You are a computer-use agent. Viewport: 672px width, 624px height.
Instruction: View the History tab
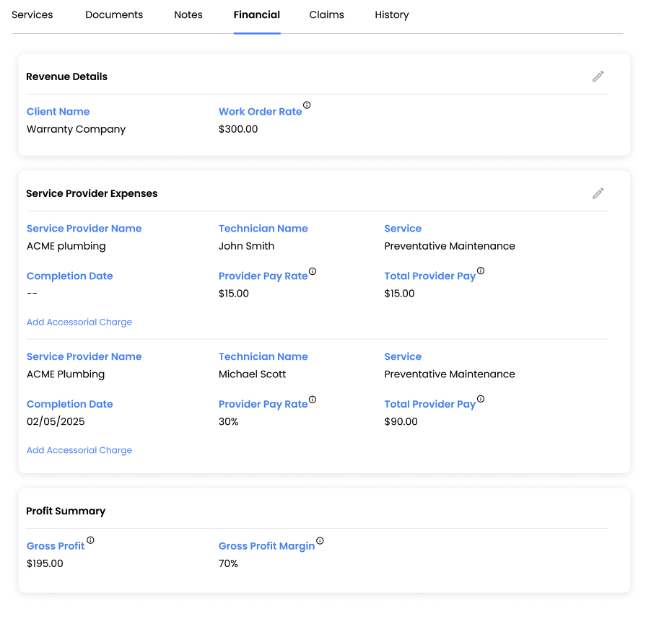click(392, 15)
